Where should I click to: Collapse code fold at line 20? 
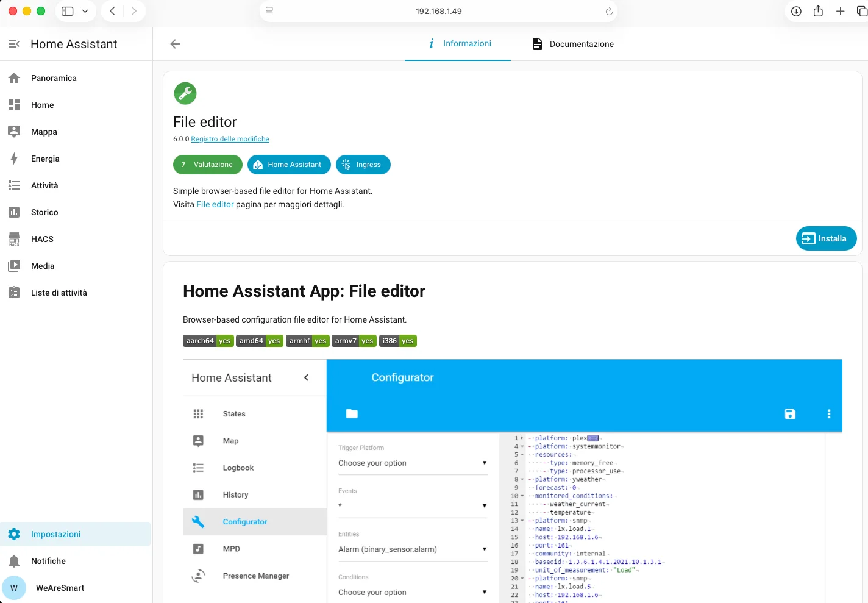coord(522,579)
